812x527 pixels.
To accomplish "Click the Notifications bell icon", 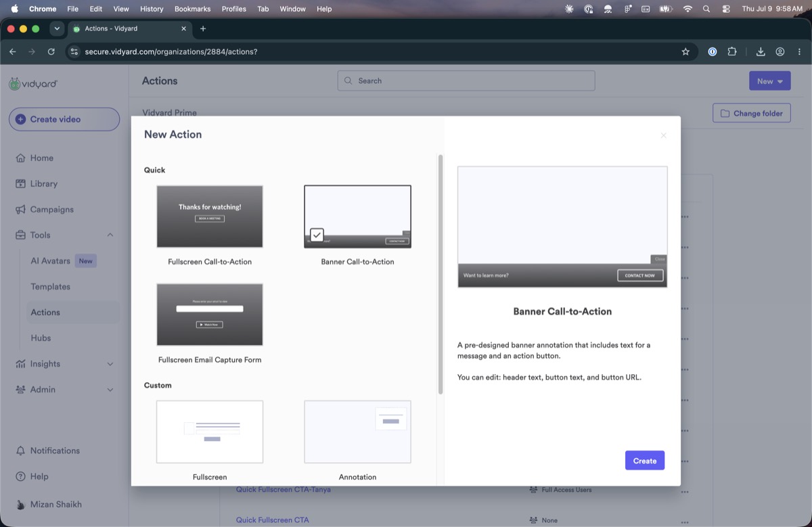I will 20,451.
